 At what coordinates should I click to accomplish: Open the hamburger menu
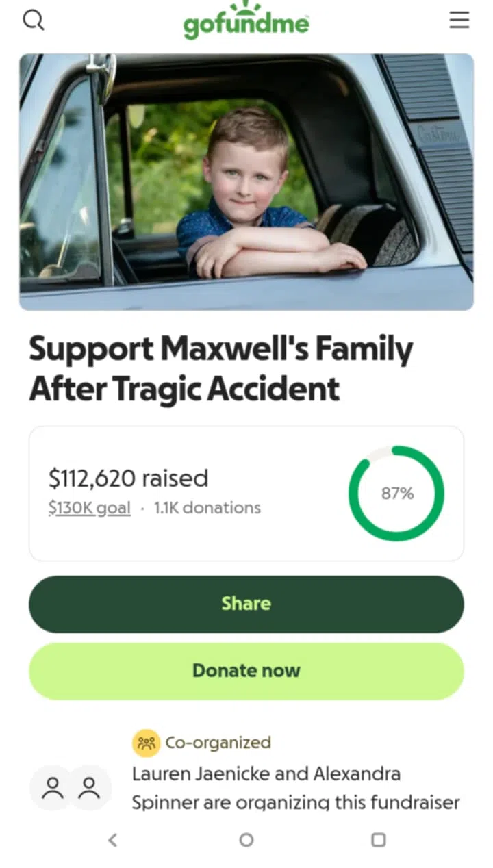459,20
